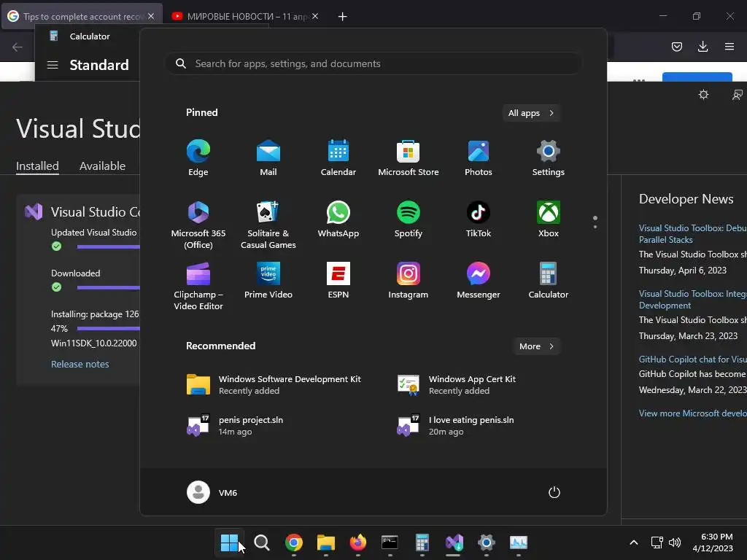
Task: Launch the Xbox app
Action: click(549, 219)
